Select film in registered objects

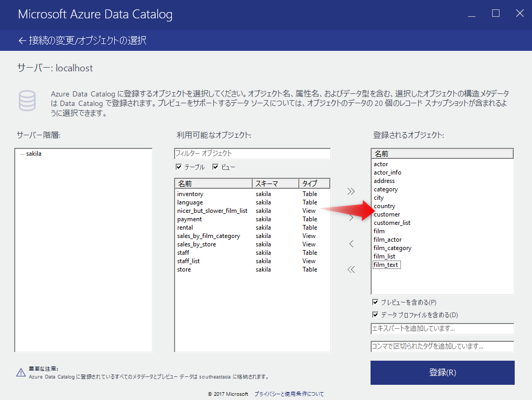[x=379, y=231]
